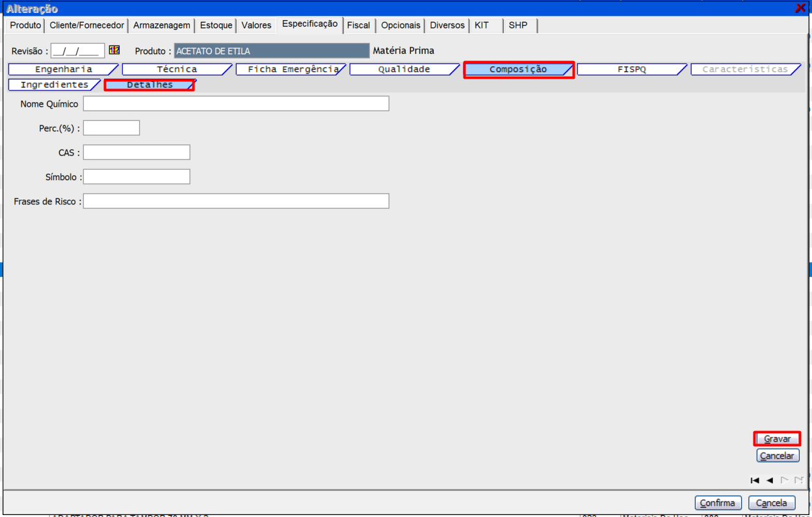The image size is (812, 517).
Task: Jump to the first record arrow
Action: pyautogui.click(x=755, y=481)
